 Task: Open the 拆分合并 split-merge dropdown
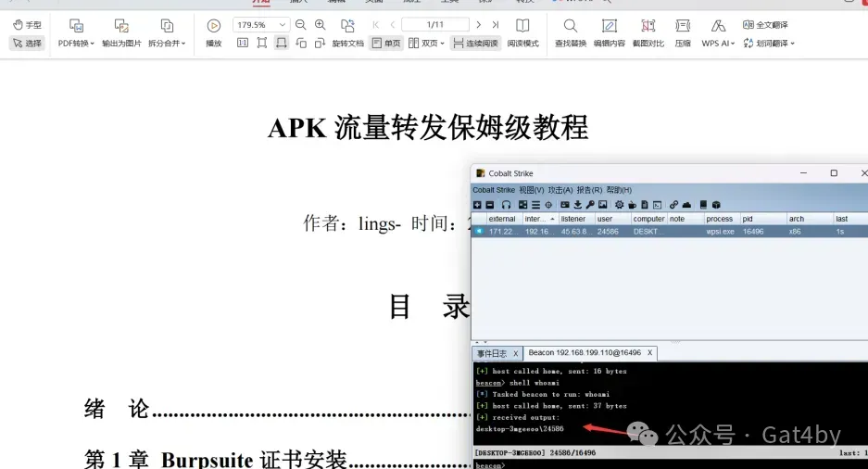pos(167,33)
